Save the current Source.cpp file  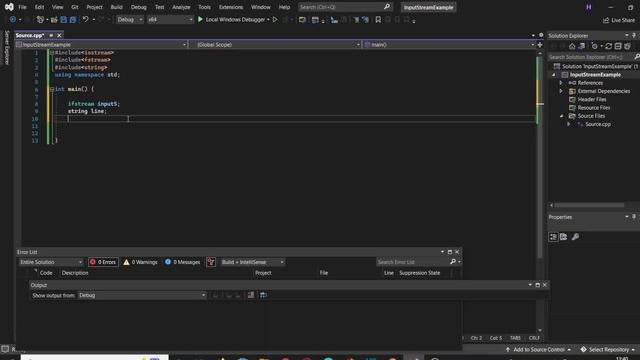point(64,19)
